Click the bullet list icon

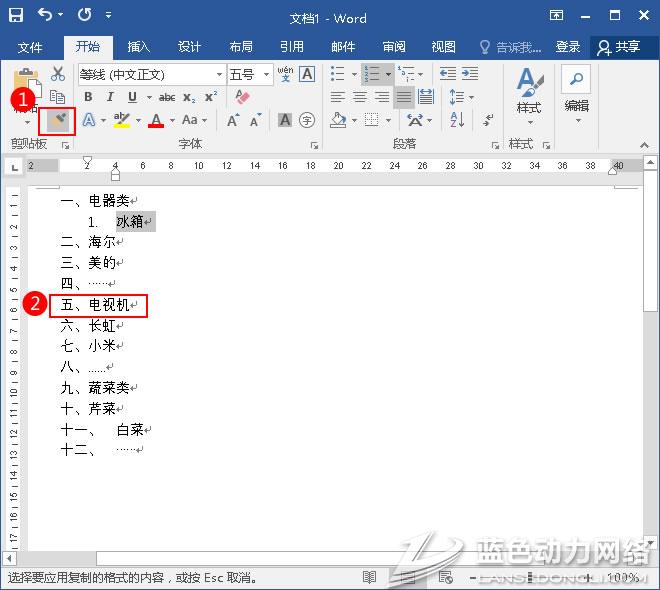pos(338,74)
